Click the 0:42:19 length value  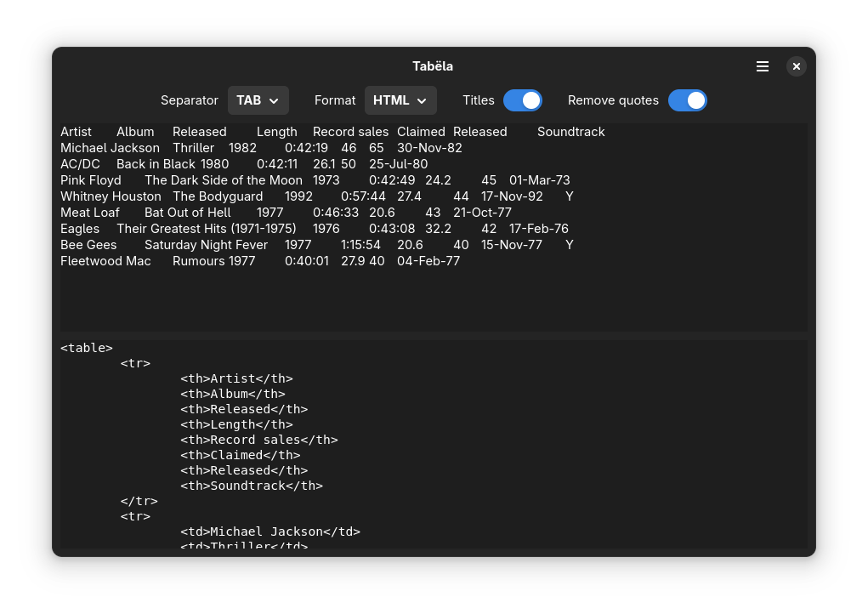point(306,148)
